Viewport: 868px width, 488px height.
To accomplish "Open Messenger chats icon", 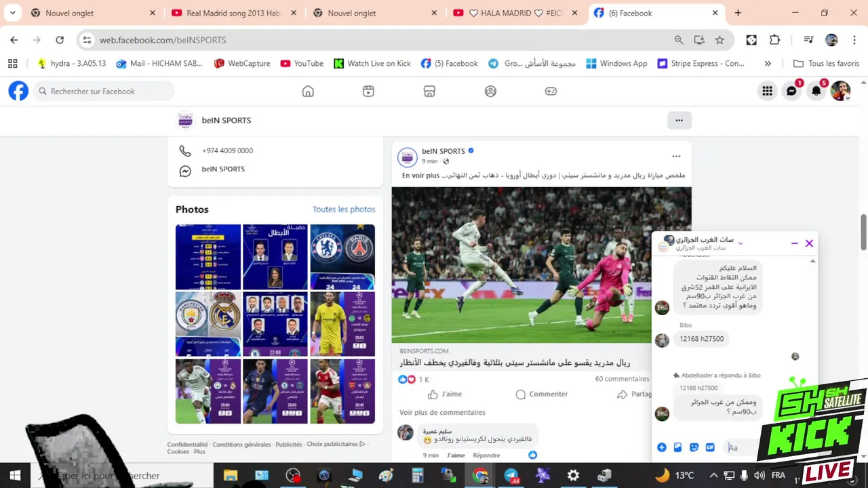I will tap(791, 91).
